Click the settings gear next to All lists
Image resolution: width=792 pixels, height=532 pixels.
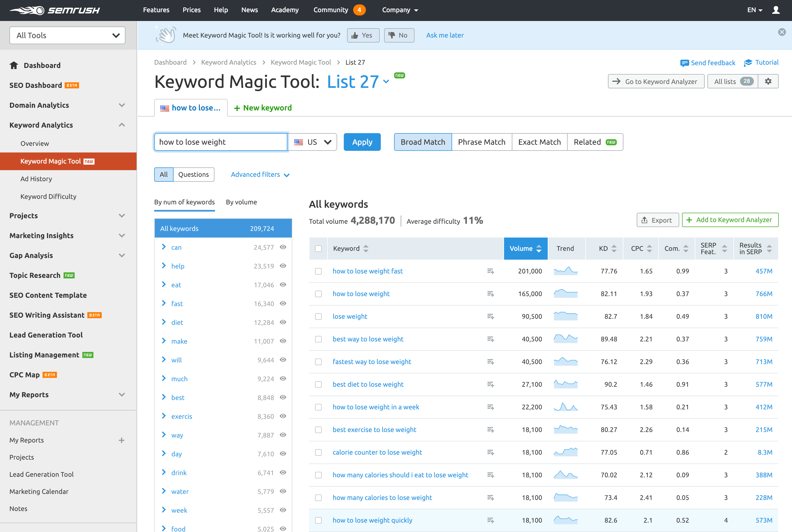pos(768,81)
